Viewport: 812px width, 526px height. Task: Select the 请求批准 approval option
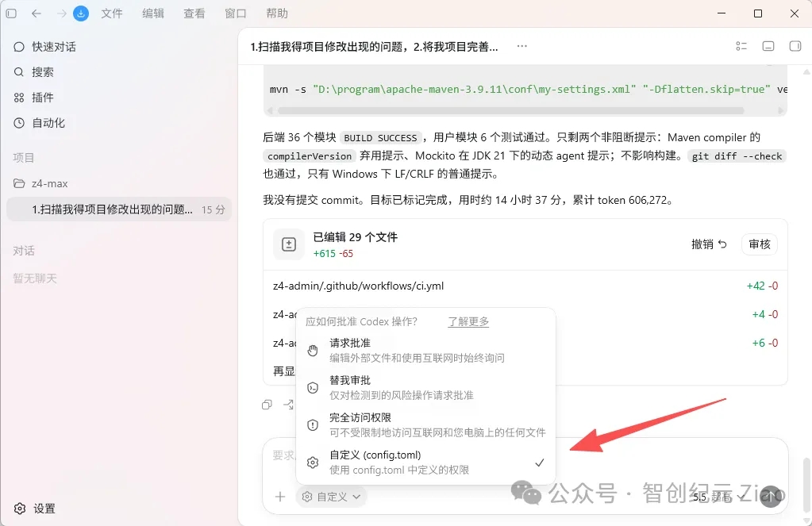(x=425, y=350)
